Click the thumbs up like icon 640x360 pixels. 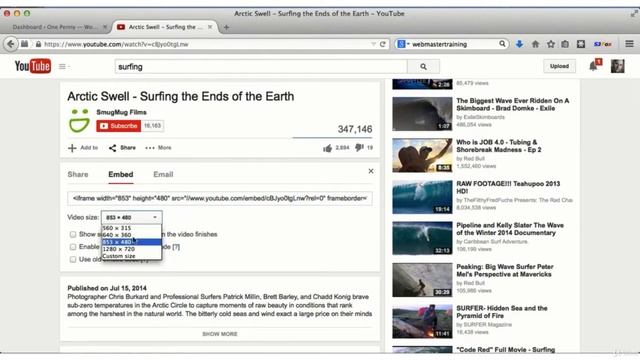(x=327, y=148)
